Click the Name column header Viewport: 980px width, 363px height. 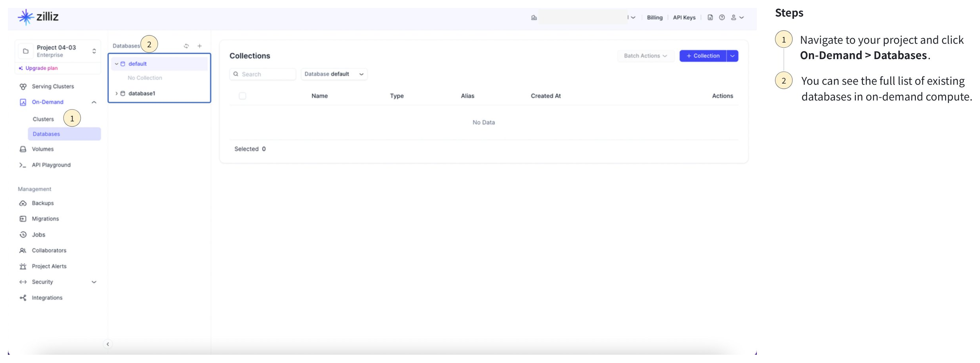click(319, 96)
